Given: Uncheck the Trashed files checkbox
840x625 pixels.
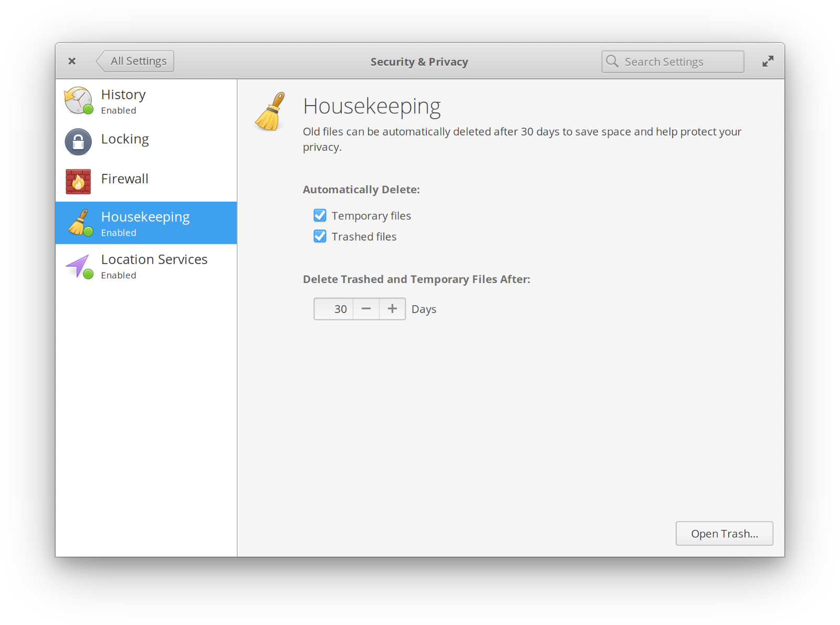Looking at the screenshot, I should coord(320,236).
